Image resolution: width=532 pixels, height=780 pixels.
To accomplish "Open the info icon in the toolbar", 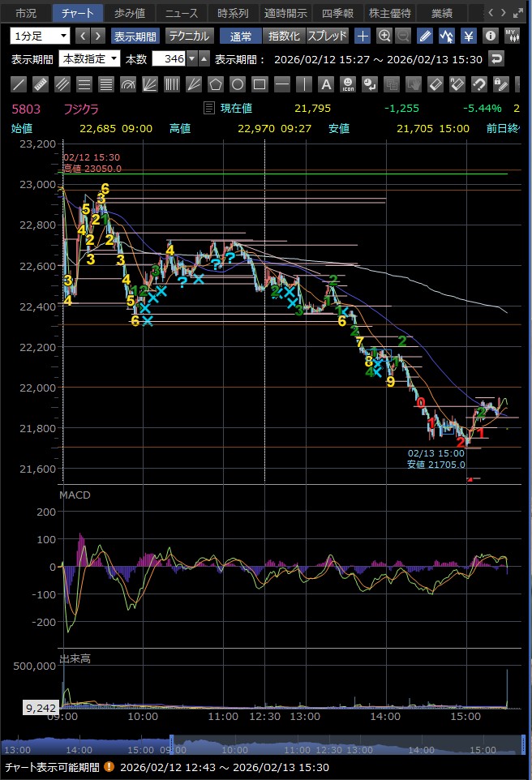I will click(x=490, y=36).
